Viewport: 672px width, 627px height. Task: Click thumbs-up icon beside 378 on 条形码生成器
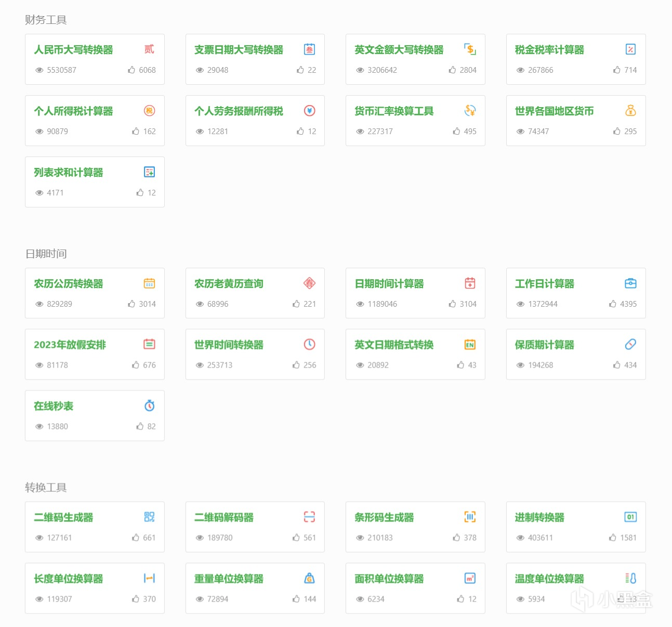456,538
